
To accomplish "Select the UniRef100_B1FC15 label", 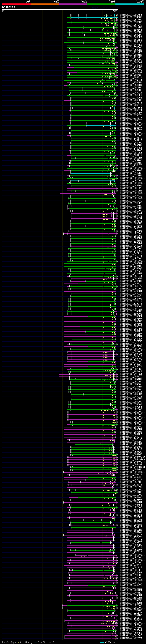I will (x=131, y=153).
